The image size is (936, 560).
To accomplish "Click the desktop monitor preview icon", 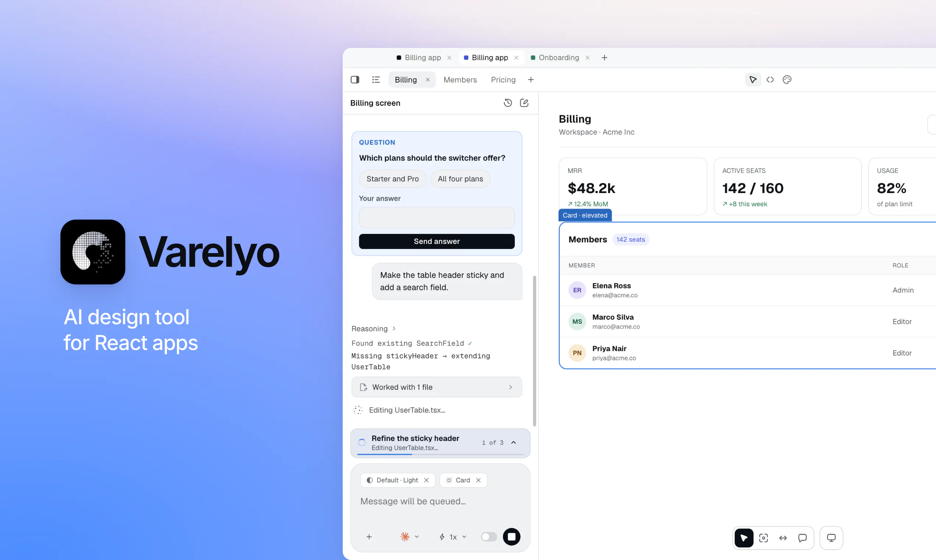I will (831, 538).
